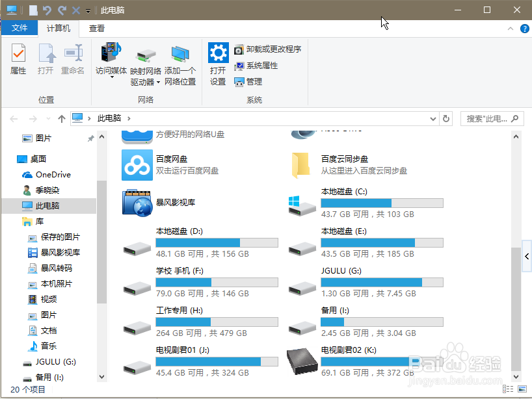
Task: Click the navigation pane scroll down arrow
Action: click(x=102, y=377)
